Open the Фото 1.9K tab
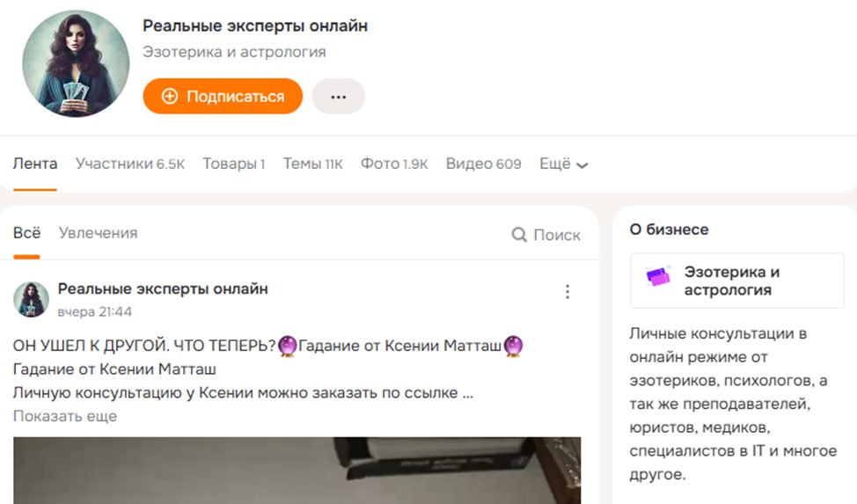Image resolution: width=857 pixels, height=504 pixels. click(394, 164)
